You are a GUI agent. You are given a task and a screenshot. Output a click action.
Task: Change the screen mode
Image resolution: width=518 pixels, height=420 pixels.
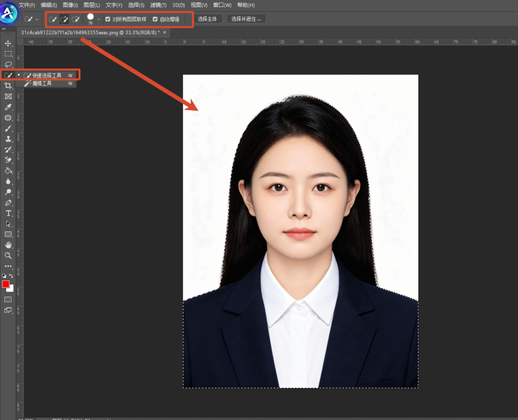click(x=8, y=310)
